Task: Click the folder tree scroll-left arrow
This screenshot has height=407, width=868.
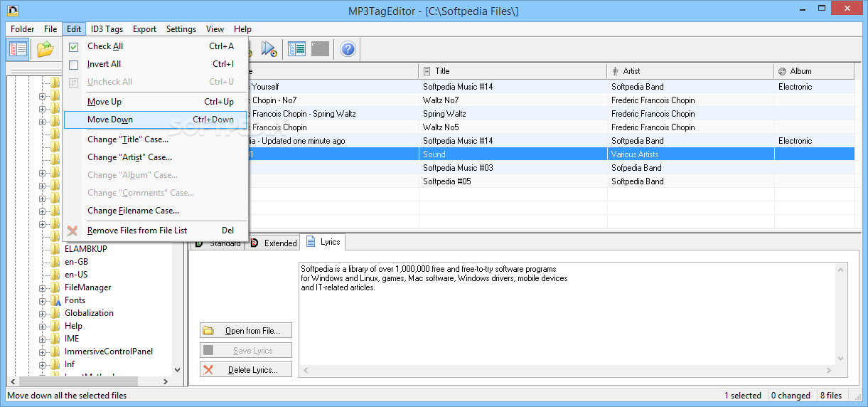Action: tap(12, 381)
